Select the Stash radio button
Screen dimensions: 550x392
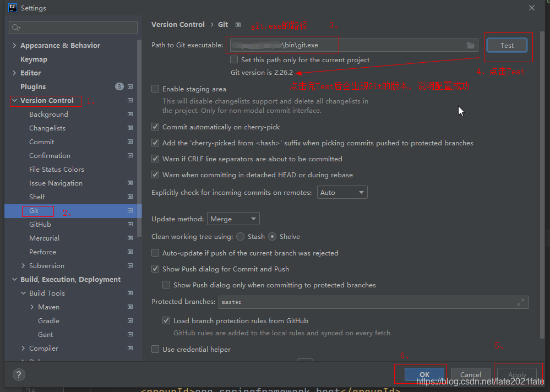[240, 237]
